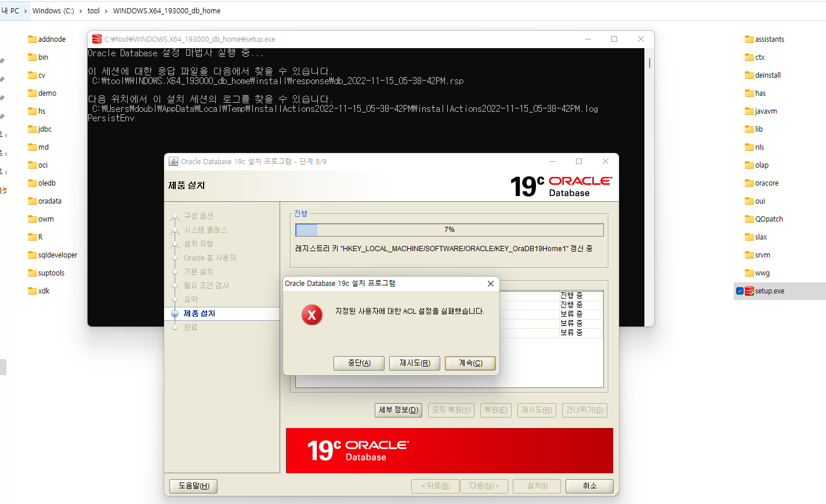Select the oledb folder icon
The image size is (826, 504).
pyautogui.click(x=32, y=183)
